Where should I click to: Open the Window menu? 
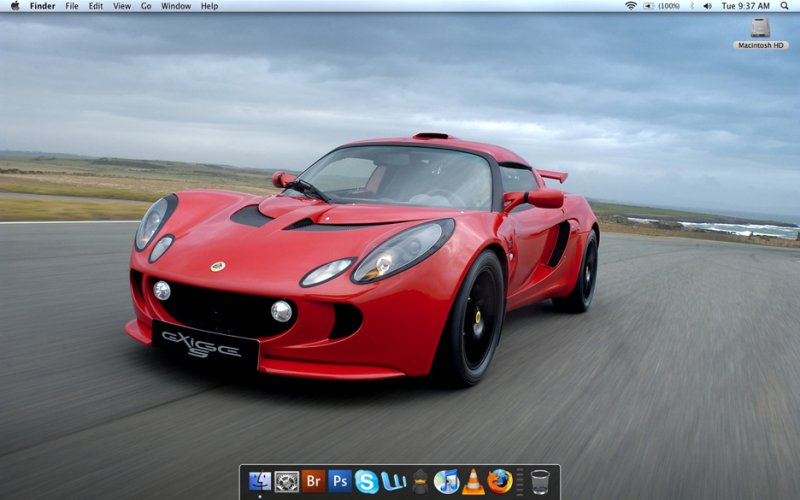176,6
